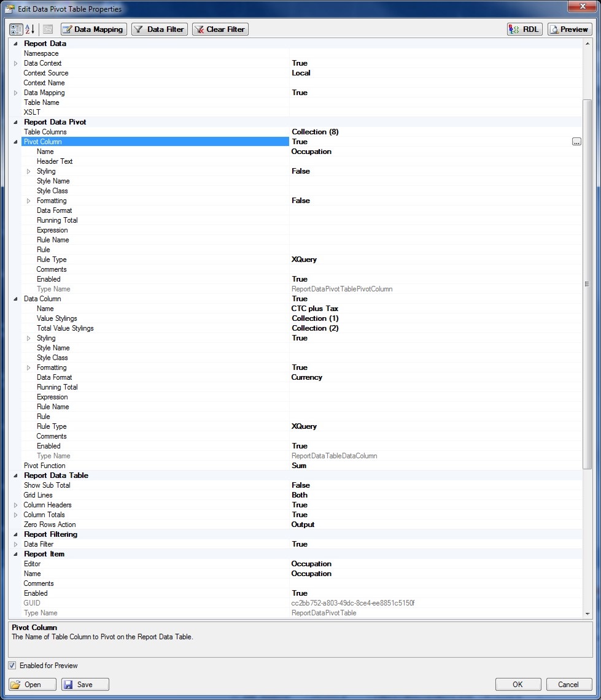Sort properties alphabetically
This screenshot has width=601, height=700.
(x=30, y=29)
